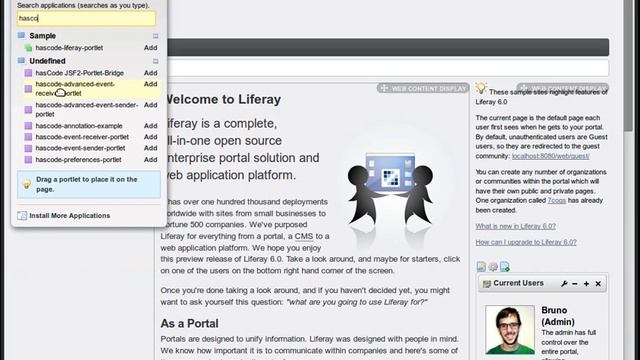Click the add web content icon above Current Users
640x360 pixels.
(x=505, y=267)
